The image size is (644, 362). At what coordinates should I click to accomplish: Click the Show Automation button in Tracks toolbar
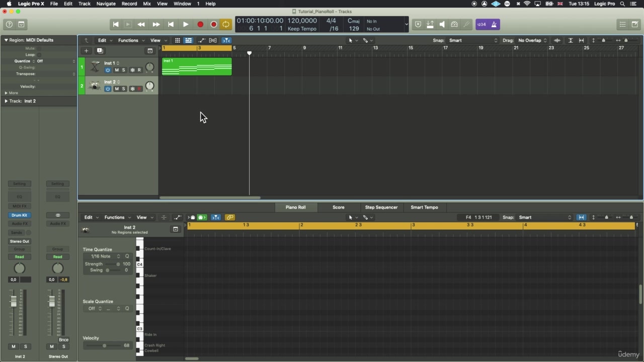202,40
